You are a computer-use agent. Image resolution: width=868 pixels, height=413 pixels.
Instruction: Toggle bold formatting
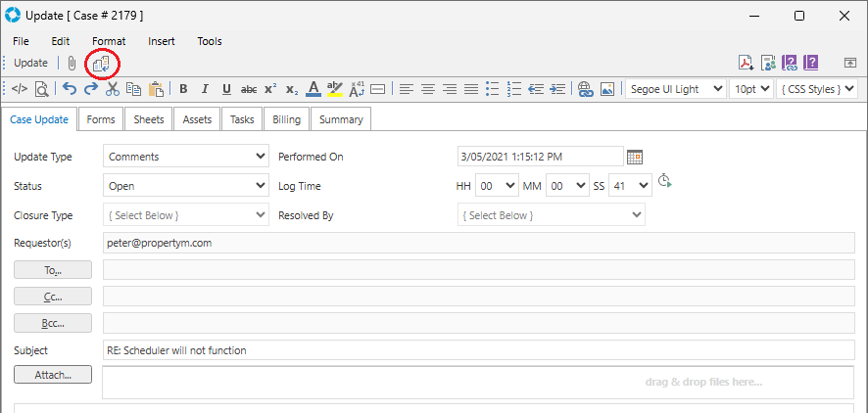click(x=183, y=89)
